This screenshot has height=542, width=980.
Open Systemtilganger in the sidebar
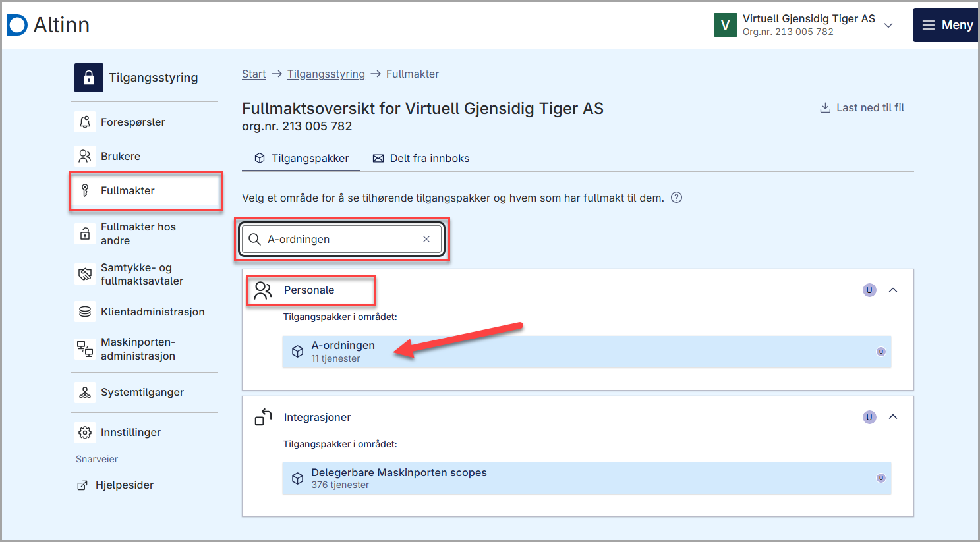pos(144,392)
